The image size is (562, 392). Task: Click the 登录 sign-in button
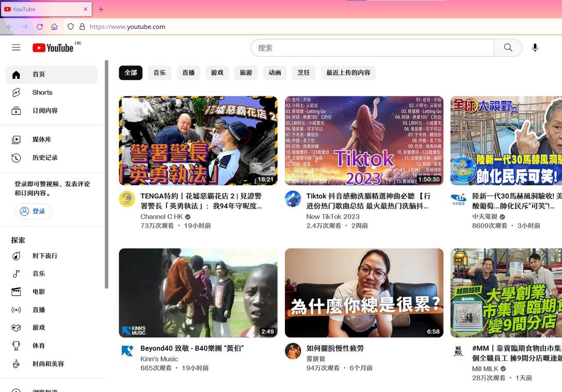coord(33,211)
